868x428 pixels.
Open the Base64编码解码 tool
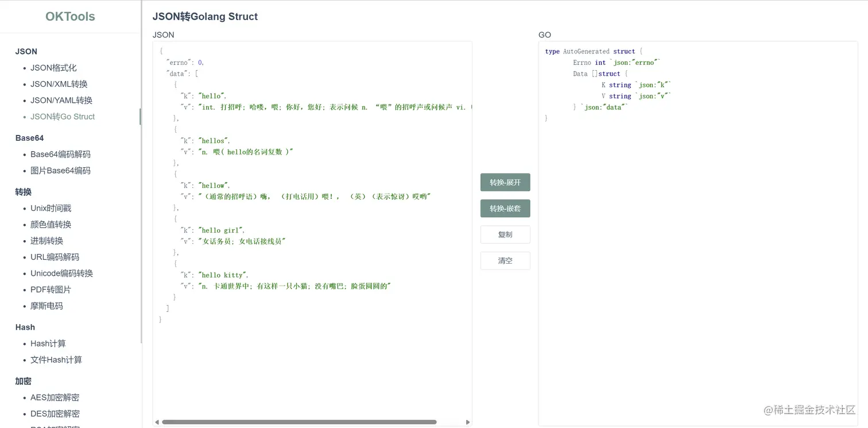click(60, 154)
